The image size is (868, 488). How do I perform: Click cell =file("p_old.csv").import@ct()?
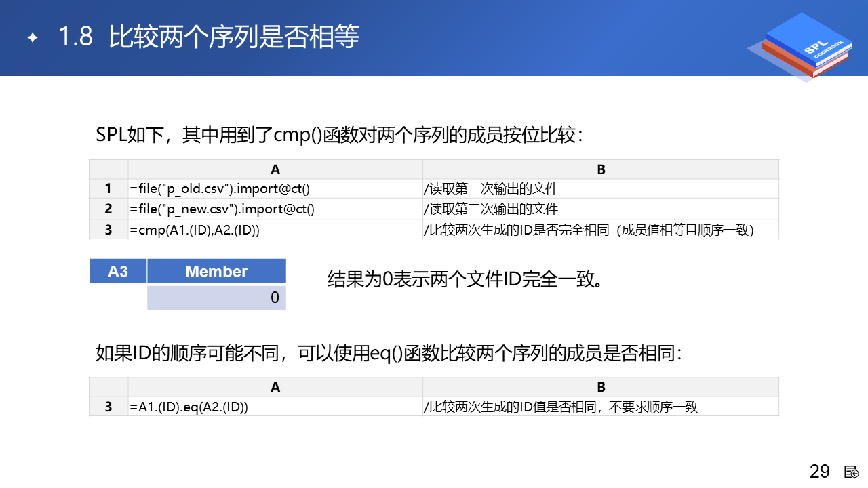[x=275, y=189]
